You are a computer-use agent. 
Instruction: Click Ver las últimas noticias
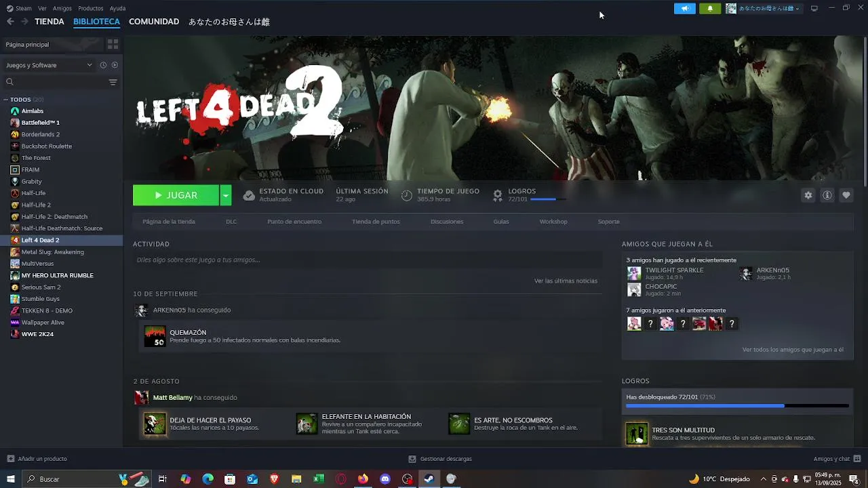click(566, 281)
